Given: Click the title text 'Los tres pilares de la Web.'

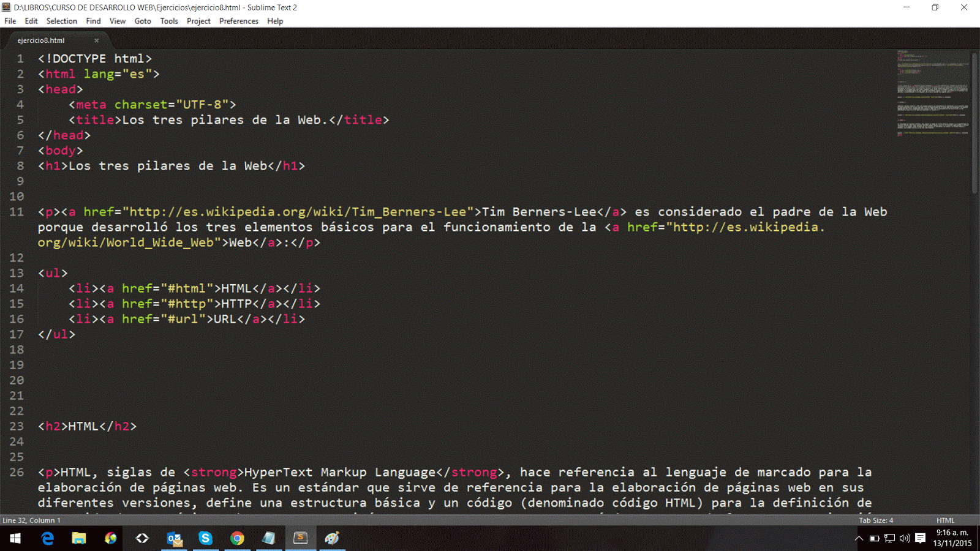Looking at the screenshot, I should point(225,120).
